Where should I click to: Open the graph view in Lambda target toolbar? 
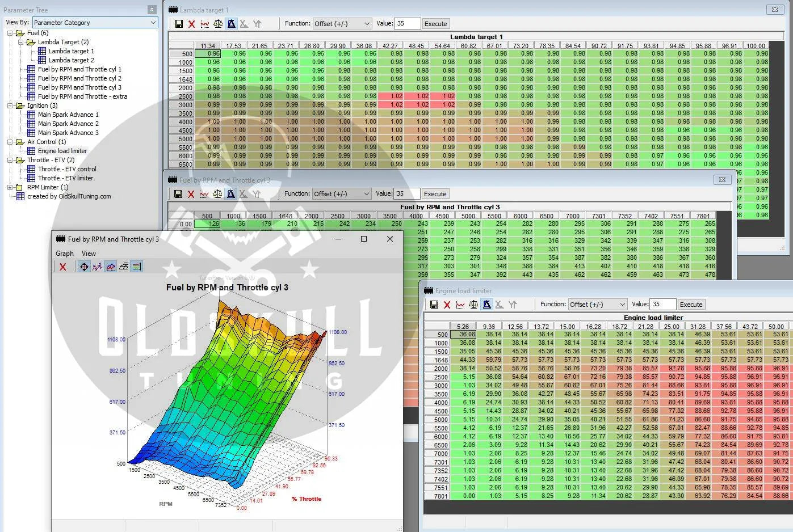[x=205, y=24]
